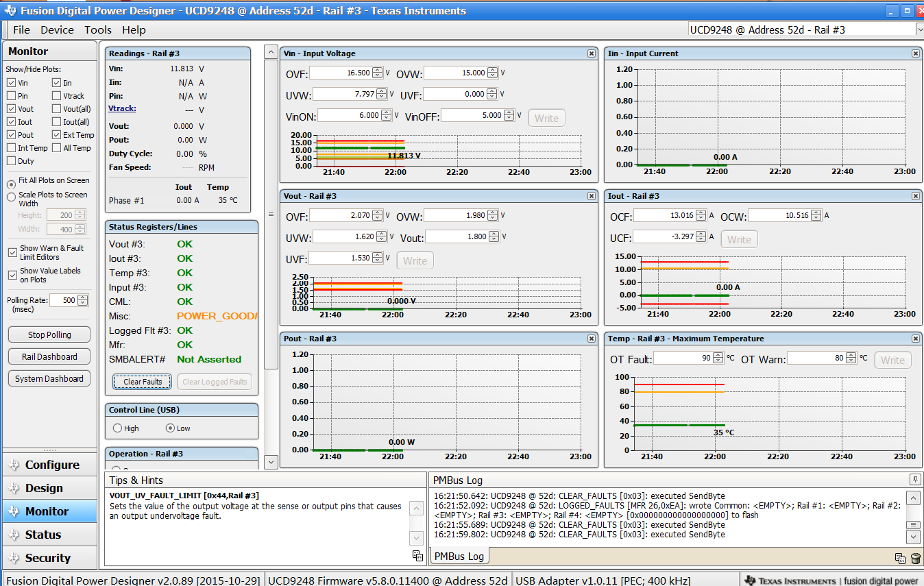Image resolution: width=924 pixels, height=586 pixels.
Task: Select the PMBus Log tab at bottom
Action: (459, 556)
